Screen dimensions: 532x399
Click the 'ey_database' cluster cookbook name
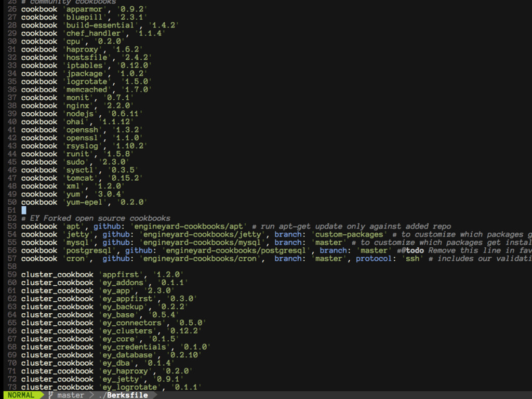[127, 355]
